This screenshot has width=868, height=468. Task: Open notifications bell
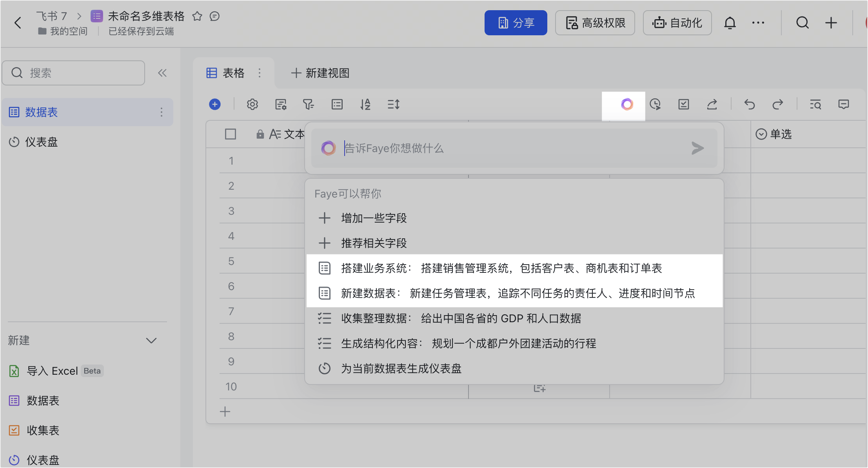[x=730, y=23]
